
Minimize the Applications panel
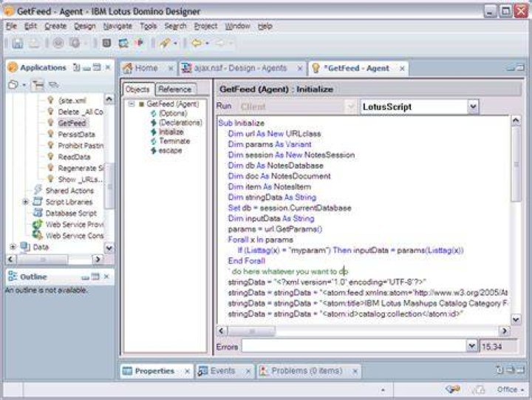[87, 68]
